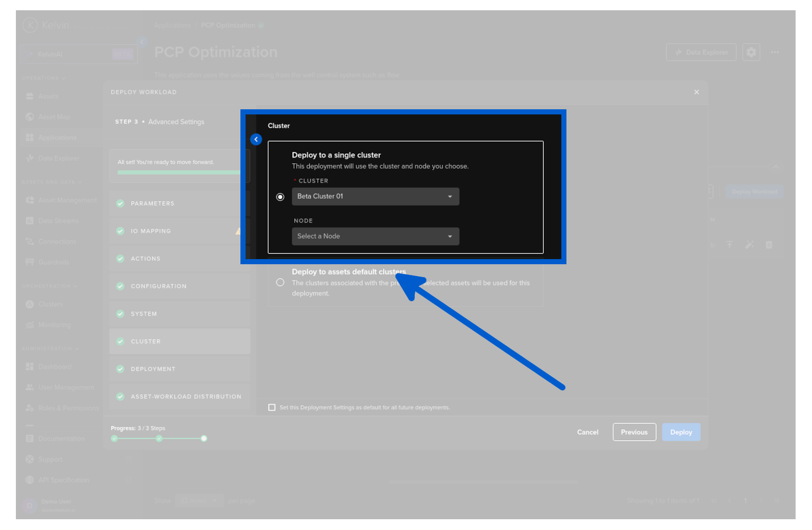This screenshot has width=812, height=530.
Task: Click the Kelvin logo icon
Action: click(x=30, y=25)
